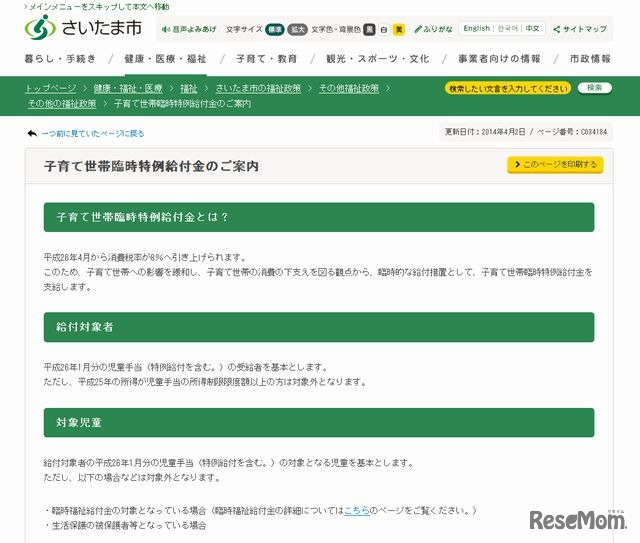The height and width of the screenshot is (543, 640).
Task: Open 観光・スポーツ・文化 menu
Action: [378, 59]
